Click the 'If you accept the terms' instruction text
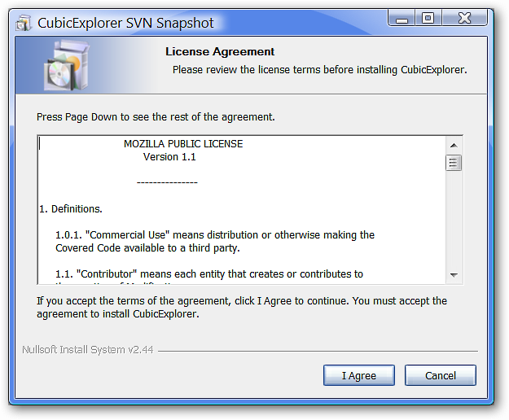 242,308
